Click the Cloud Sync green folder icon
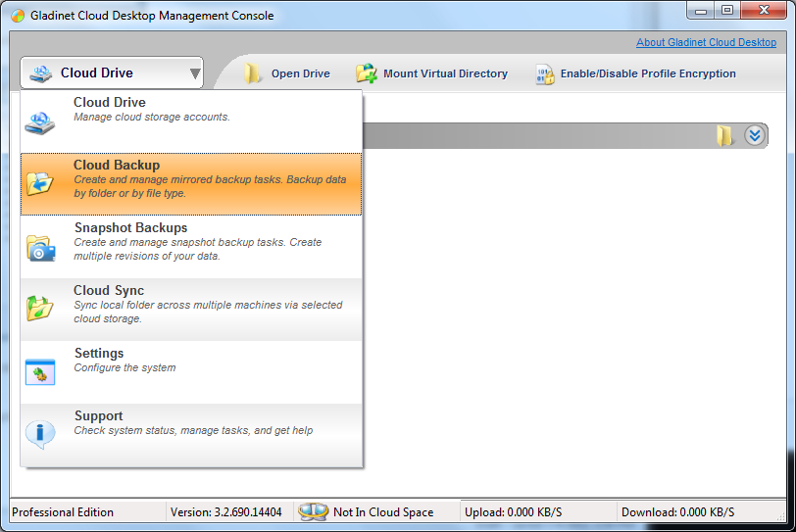 click(39, 308)
